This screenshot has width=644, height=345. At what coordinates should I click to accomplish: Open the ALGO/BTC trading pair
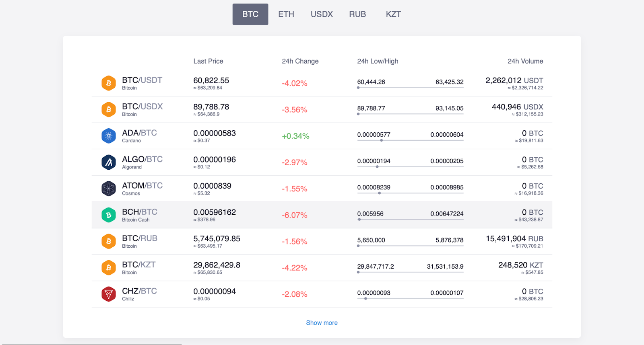pos(142,159)
